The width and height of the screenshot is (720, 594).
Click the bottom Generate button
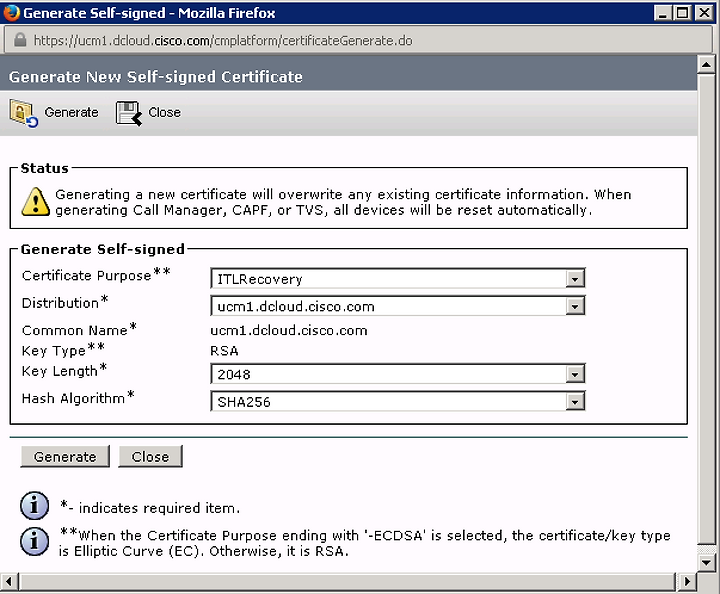point(65,456)
